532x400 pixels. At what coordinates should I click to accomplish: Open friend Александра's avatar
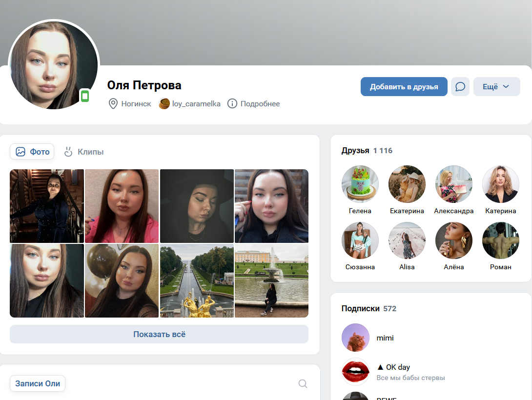point(453,184)
